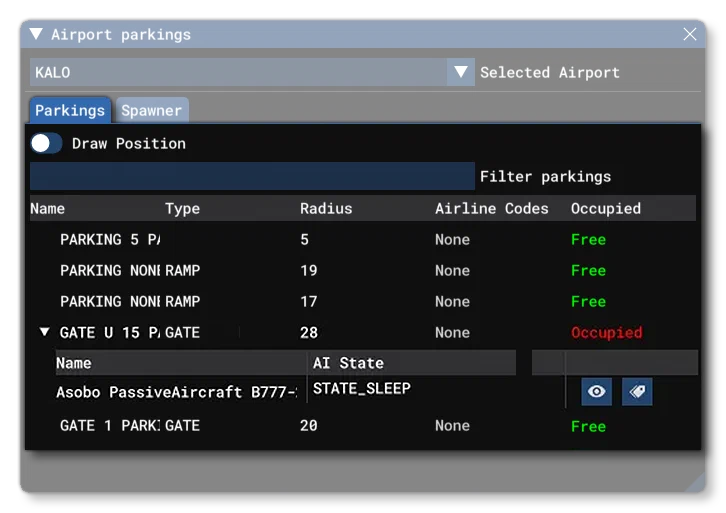The image size is (726, 513).
Task: Click the radius value 28
Action: tap(309, 332)
